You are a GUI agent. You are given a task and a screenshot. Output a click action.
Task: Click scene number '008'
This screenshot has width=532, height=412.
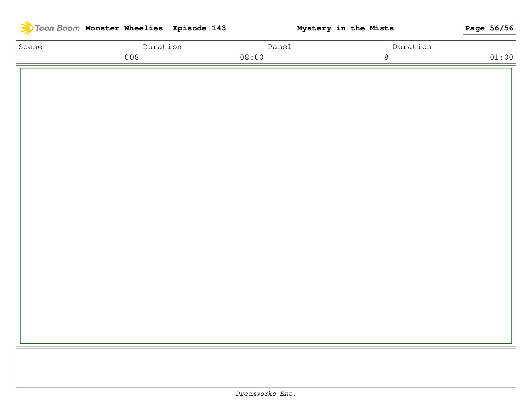[131, 58]
